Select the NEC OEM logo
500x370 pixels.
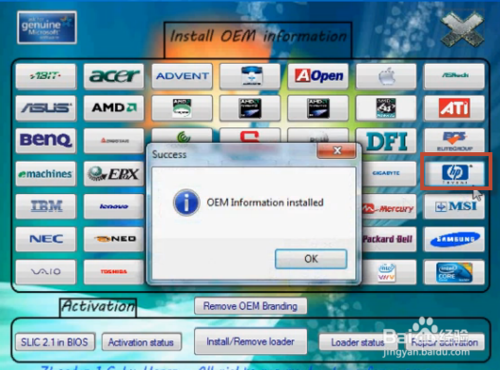click(46, 239)
